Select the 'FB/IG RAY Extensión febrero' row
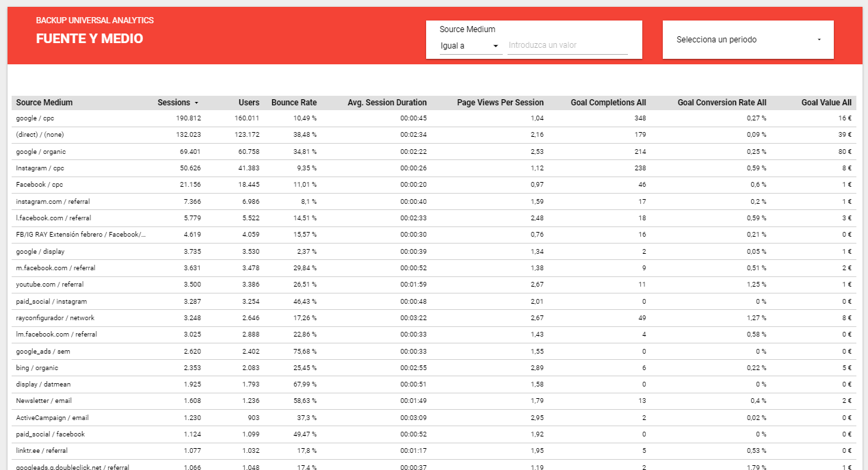Screen dimensions: 868x470 click(434, 235)
